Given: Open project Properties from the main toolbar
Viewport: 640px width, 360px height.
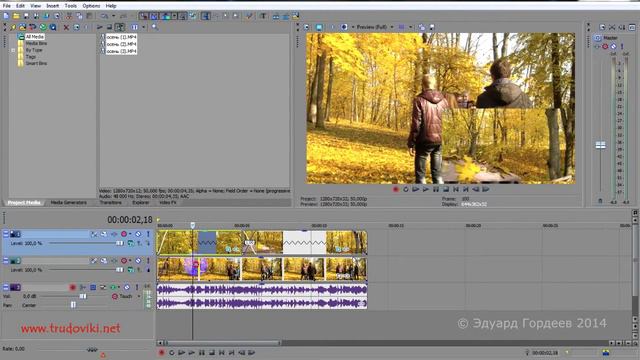Looking at the screenshot, I should pyautogui.click(x=56, y=16).
